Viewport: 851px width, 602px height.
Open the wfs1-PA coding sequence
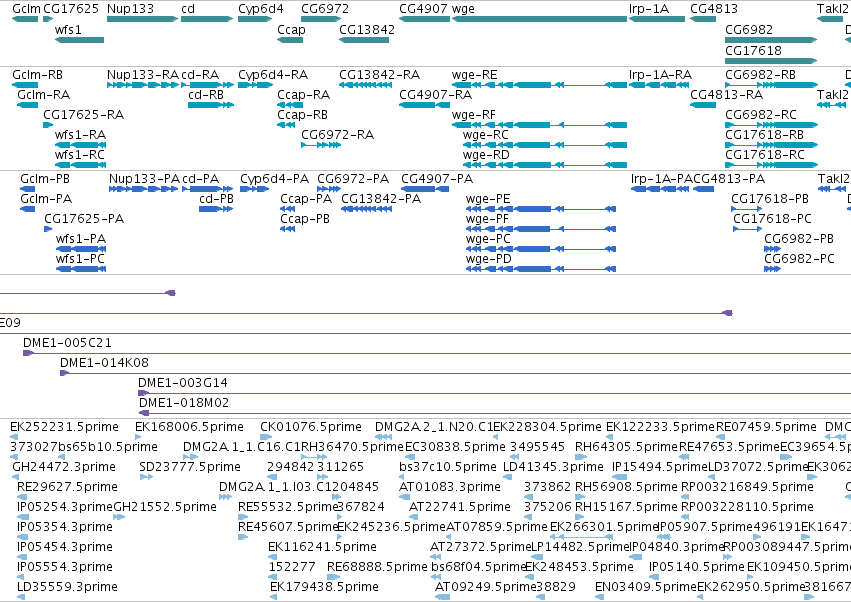[x=81, y=249]
